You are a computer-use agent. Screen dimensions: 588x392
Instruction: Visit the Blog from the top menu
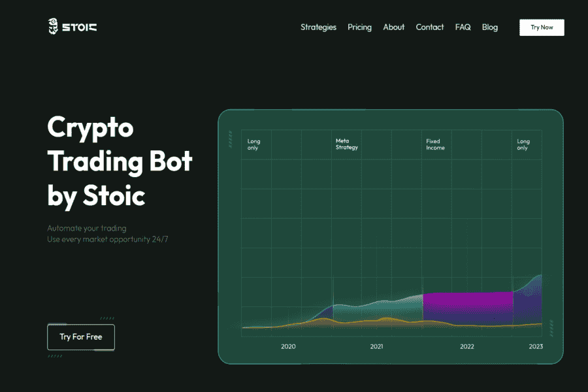[489, 27]
